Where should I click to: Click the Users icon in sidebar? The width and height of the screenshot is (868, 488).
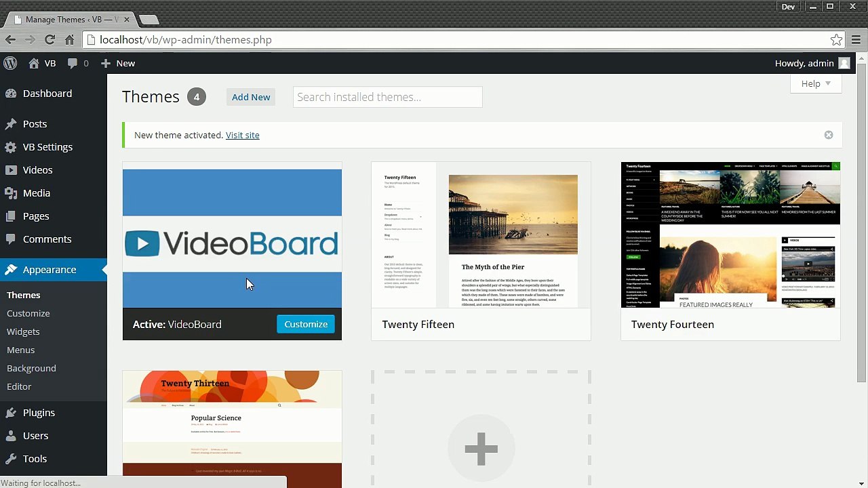[x=11, y=436]
